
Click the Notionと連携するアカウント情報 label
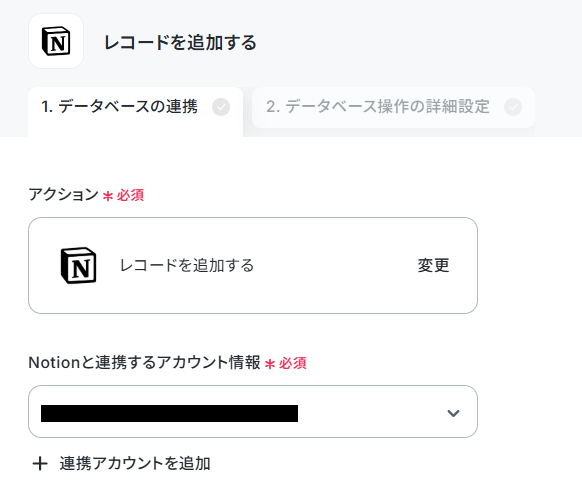pos(144,362)
